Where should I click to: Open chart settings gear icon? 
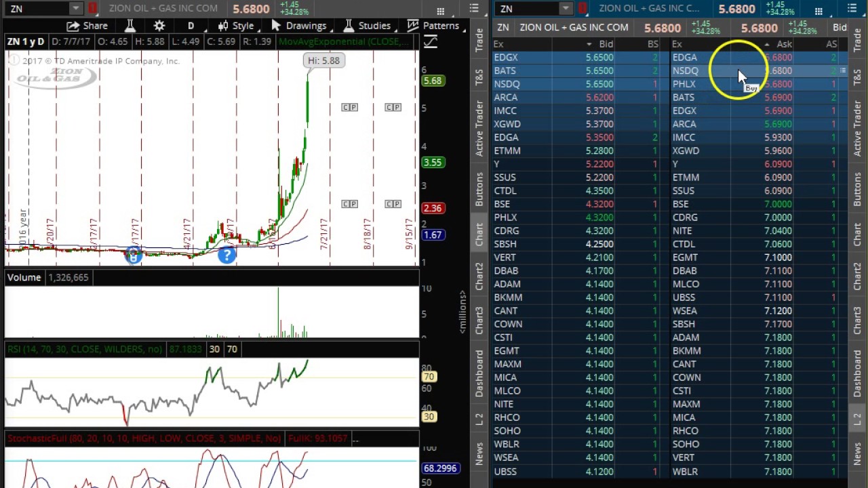click(x=159, y=26)
